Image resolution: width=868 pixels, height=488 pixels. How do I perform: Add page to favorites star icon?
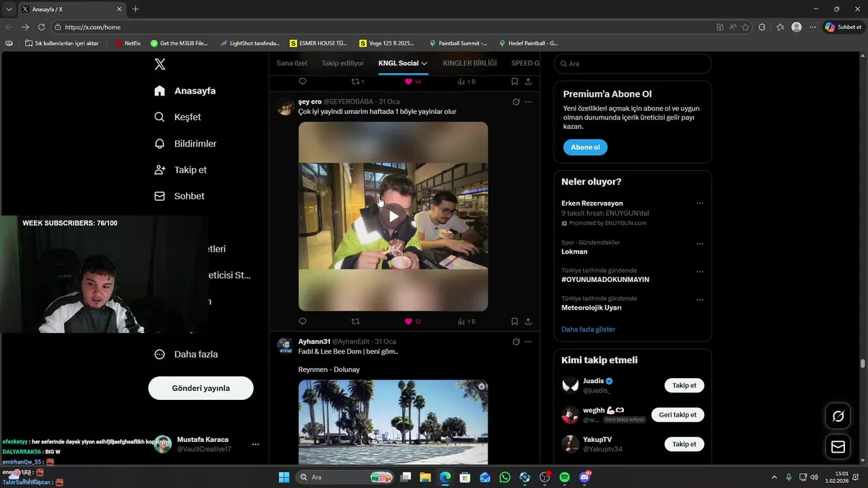point(746,27)
